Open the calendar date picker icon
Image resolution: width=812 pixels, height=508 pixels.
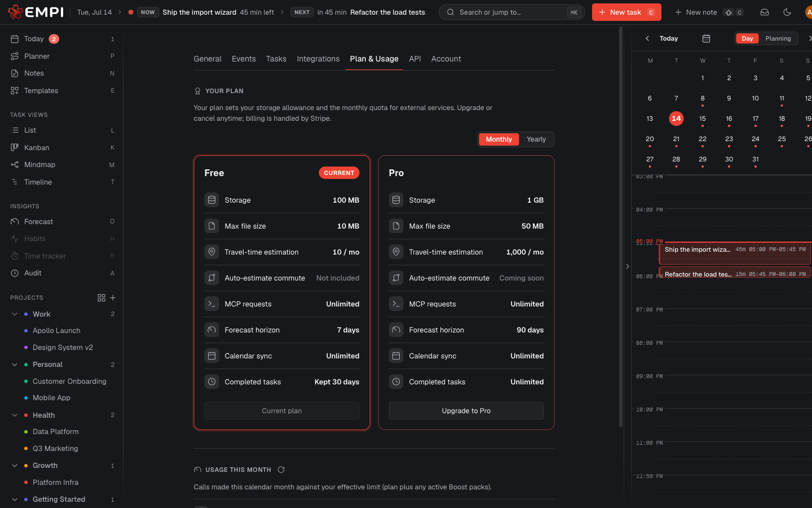[706, 38]
